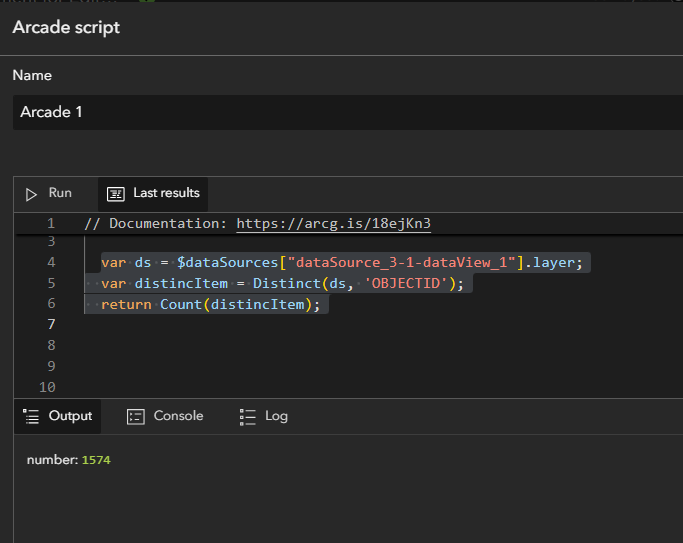Image resolution: width=683 pixels, height=543 pixels.
Task: Click the dataSource_3-1-dataView_1 string in code
Action: point(401,263)
